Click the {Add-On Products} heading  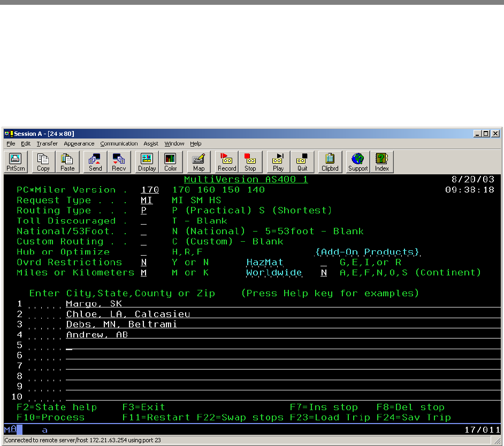click(367, 252)
